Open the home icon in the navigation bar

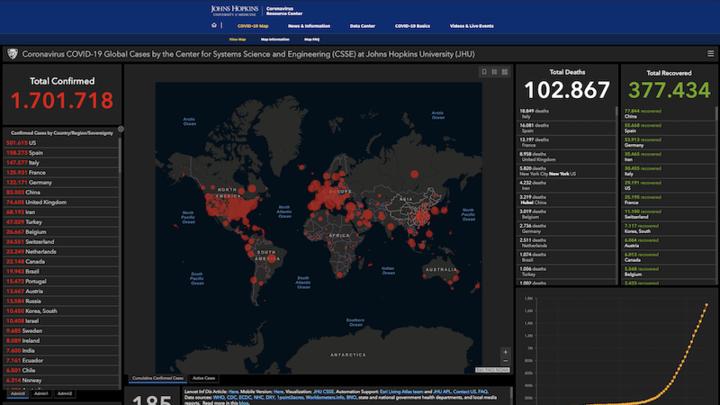[214, 25]
